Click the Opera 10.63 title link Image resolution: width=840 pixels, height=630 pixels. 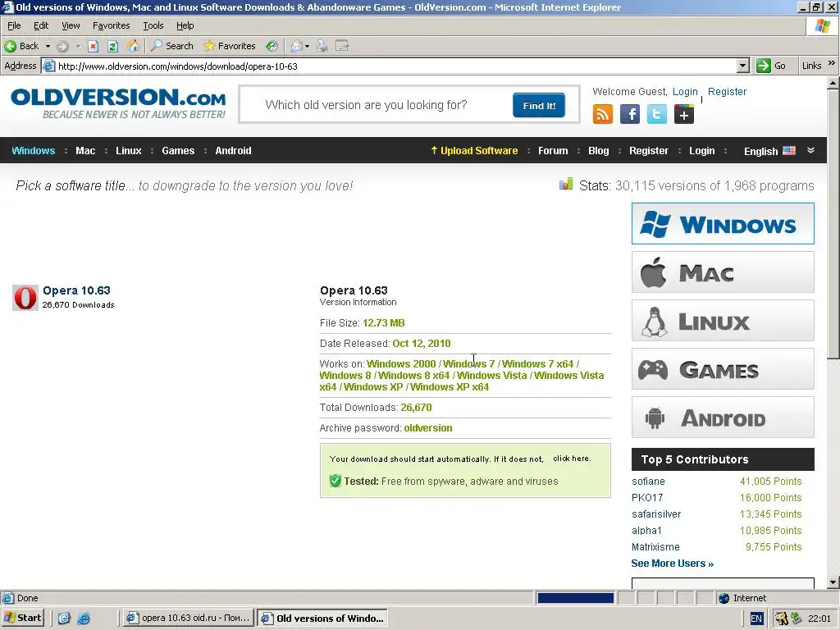(76, 290)
